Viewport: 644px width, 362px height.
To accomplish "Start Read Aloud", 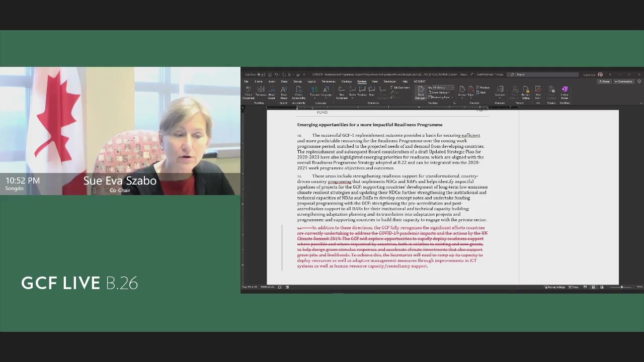I will click(x=284, y=93).
